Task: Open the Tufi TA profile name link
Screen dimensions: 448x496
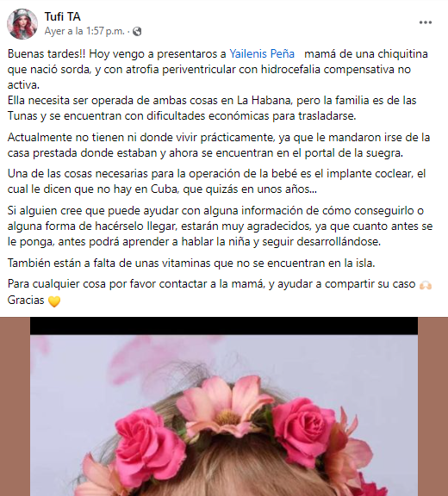Action: (62, 16)
